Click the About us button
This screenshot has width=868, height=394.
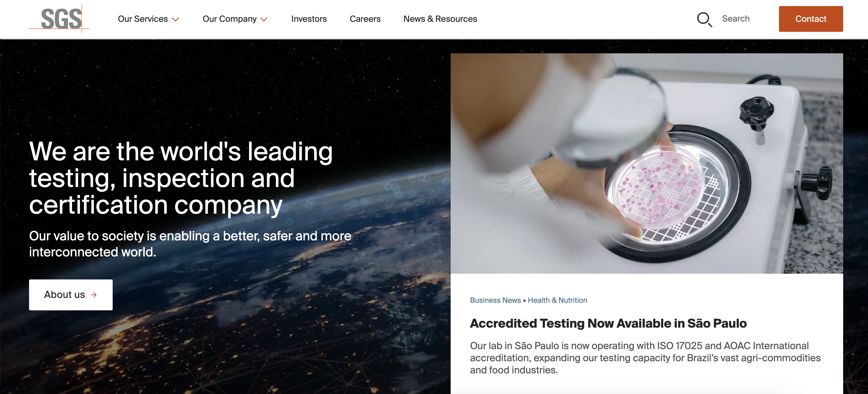(71, 295)
